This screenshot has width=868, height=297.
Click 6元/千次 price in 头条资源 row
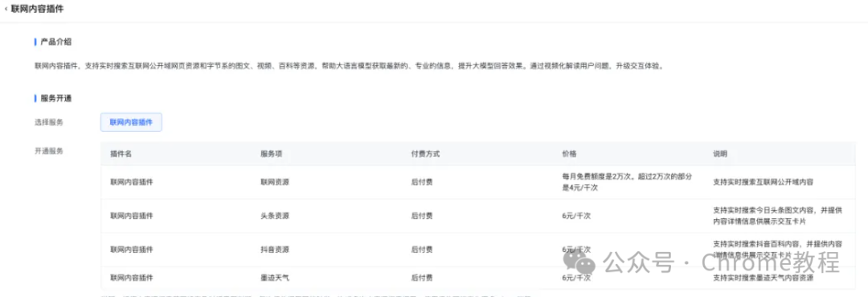576,216
